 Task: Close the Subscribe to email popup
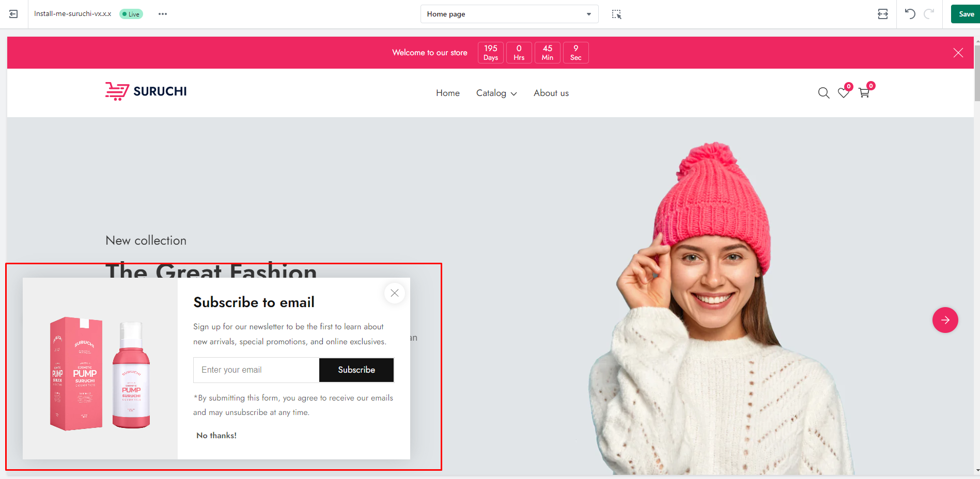point(395,293)
